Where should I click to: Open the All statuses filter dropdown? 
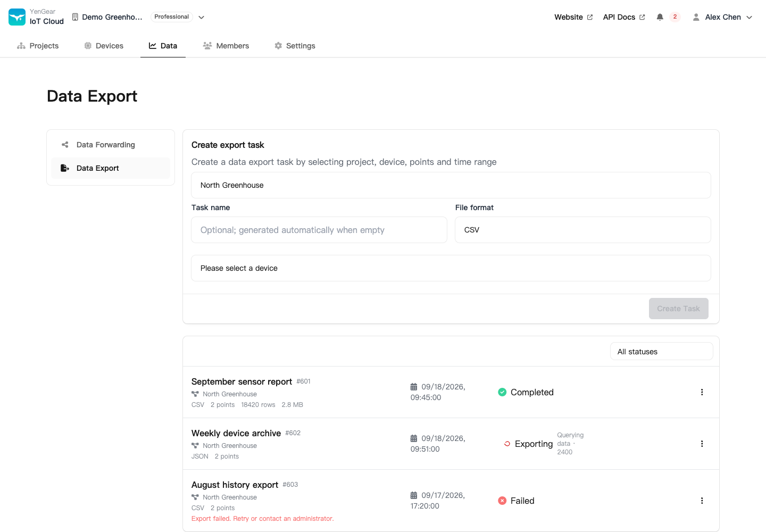(661, 352)
